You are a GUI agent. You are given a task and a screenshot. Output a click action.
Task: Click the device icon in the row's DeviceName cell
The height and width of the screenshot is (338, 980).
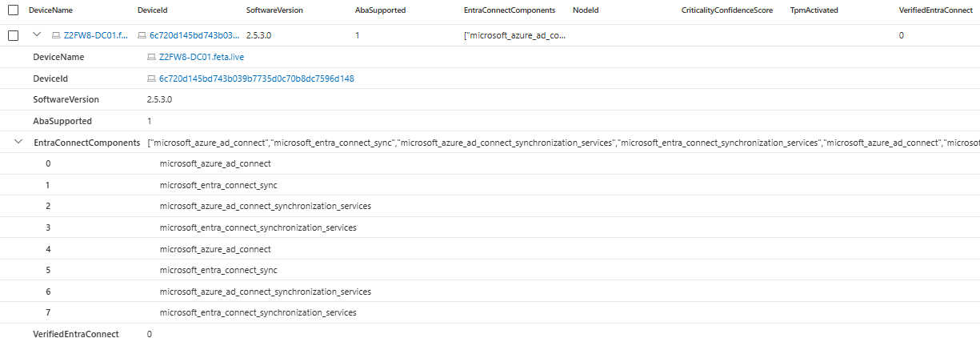pos(56,36)
